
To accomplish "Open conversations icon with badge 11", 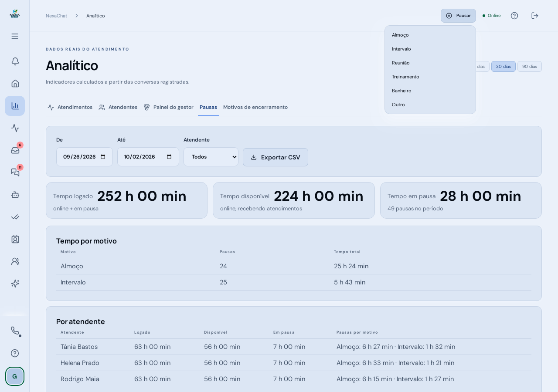I will (x=15, y=172).
